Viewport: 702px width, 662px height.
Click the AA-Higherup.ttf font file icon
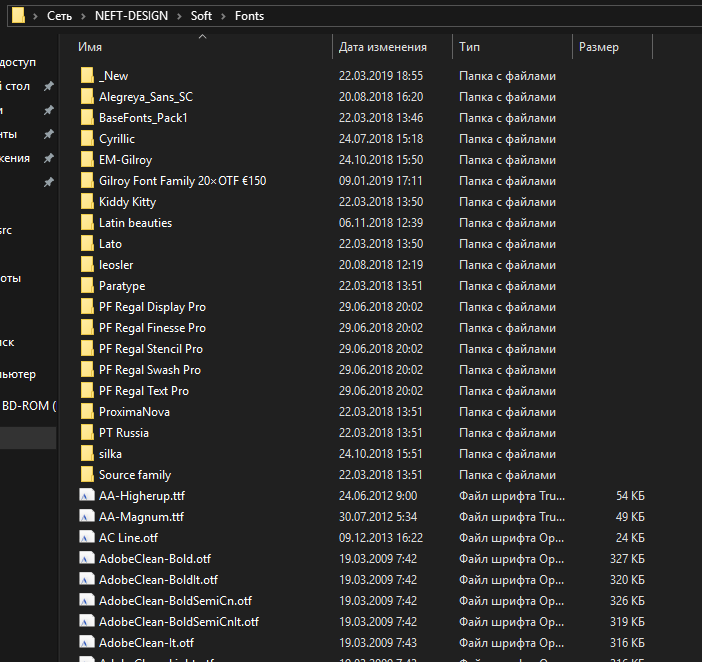point(87,496)
